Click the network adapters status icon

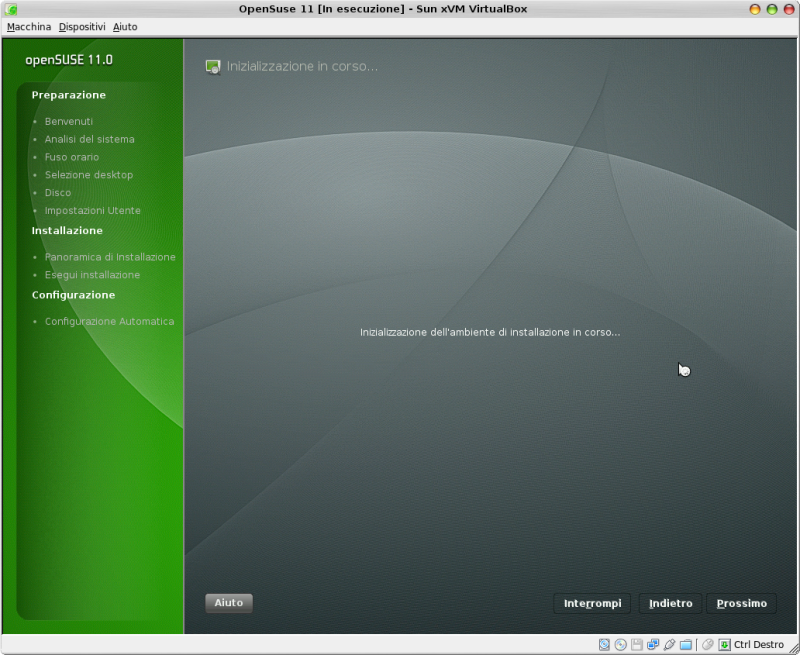(653, 645)
